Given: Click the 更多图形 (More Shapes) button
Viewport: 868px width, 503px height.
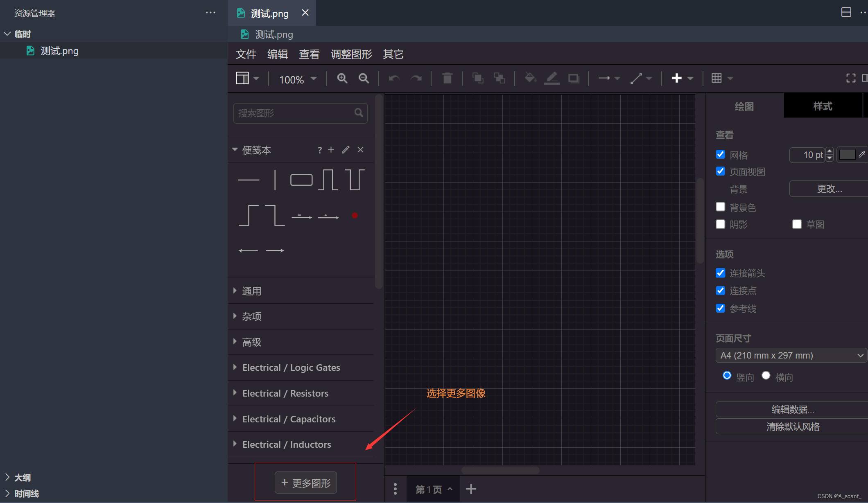Looking at the screenshot, I should [x=305, y=483].
